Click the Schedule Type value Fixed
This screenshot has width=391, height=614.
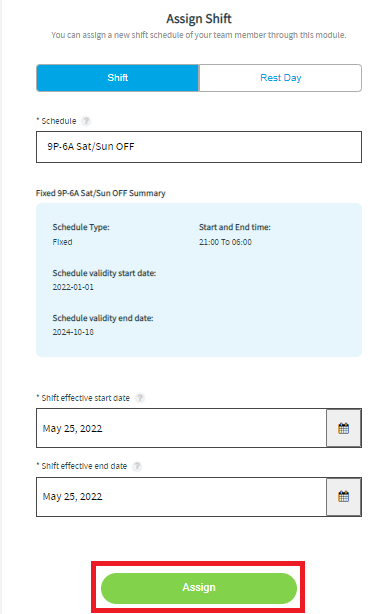[x=62, y=242]
